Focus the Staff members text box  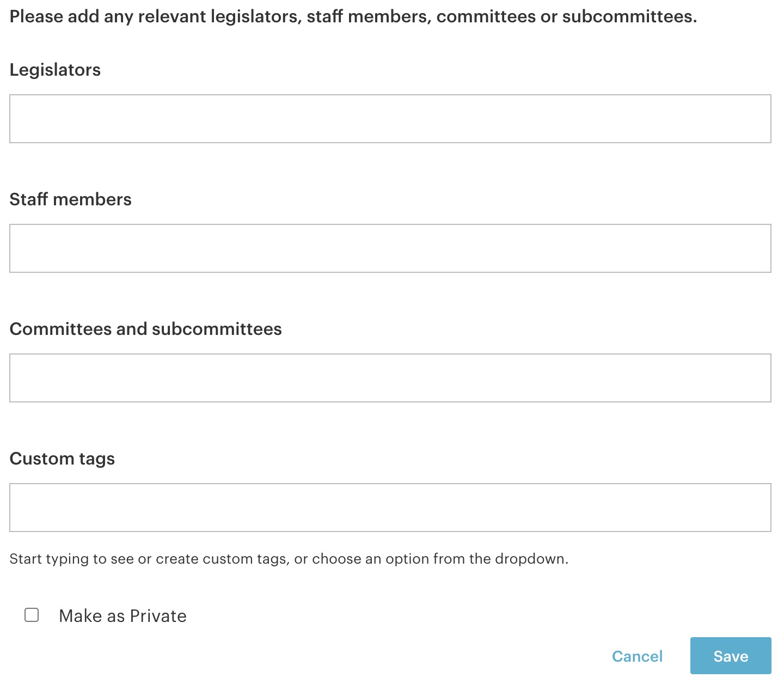tap(390, 248)
